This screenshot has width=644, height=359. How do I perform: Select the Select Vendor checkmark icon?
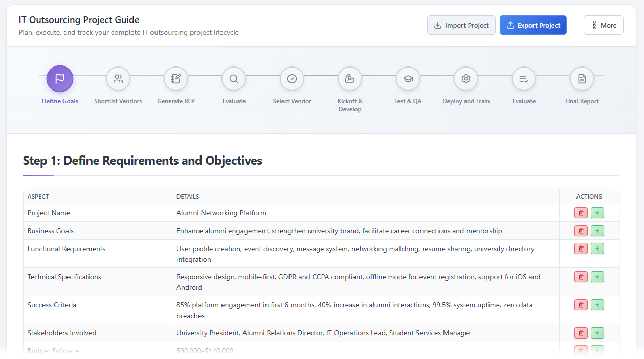coord(292,78)
